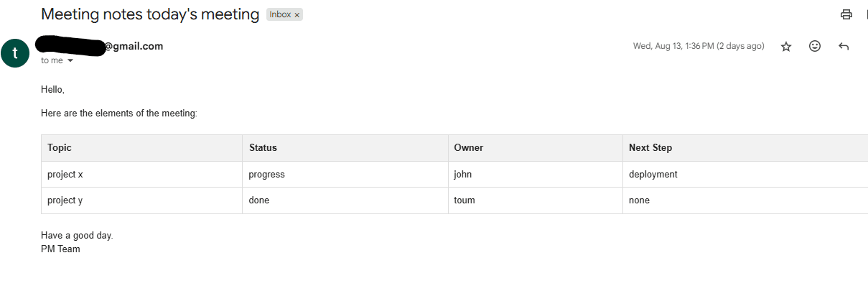Add an emoji reaction
The height and width of the screenshot is (286, 868).
(815, 46)
